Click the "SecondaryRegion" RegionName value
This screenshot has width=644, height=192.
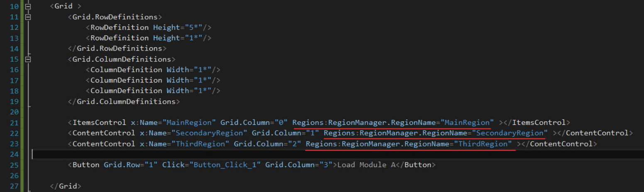[x=512, y=133]
